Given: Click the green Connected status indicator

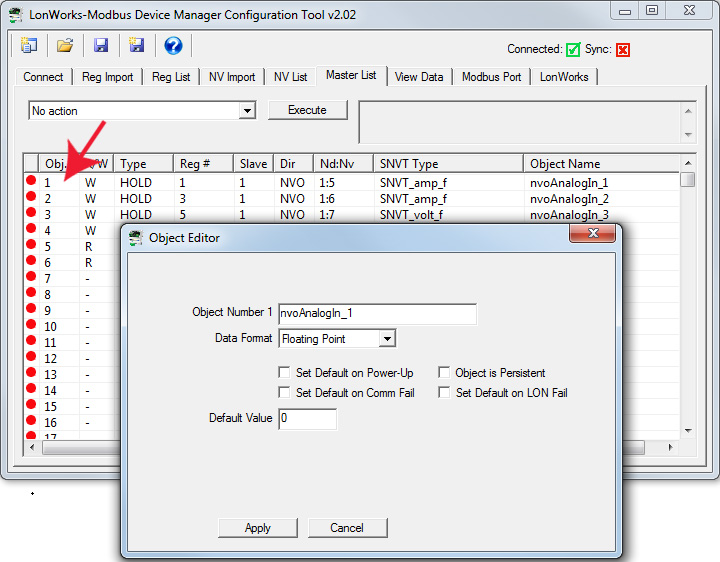Looking at the screenshot, I should 573,49.
